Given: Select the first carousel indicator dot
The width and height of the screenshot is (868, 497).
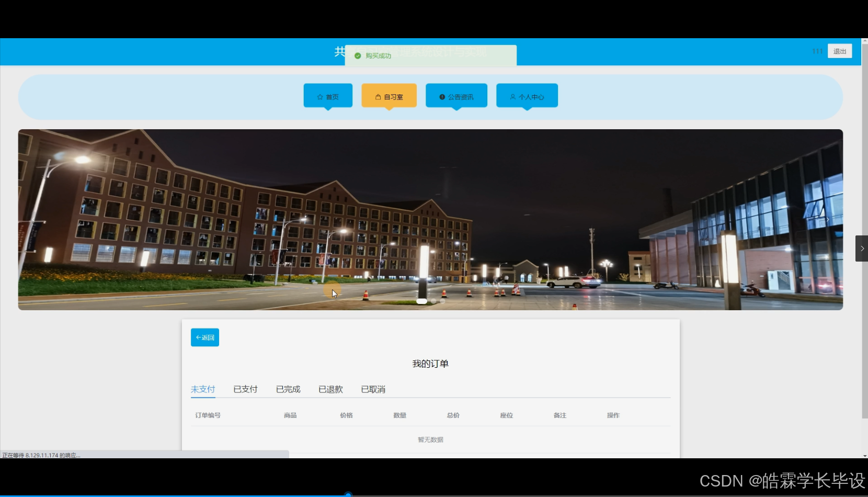Looking at the screenshot, I should point(421,301).
